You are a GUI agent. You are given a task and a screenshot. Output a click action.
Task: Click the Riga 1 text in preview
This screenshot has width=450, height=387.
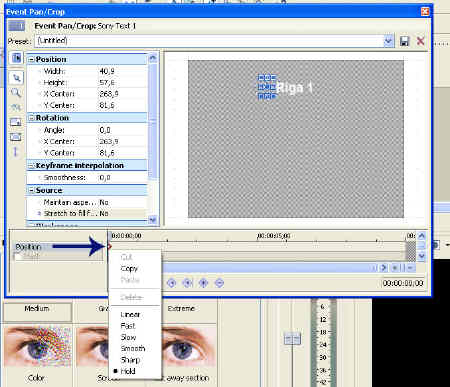[294, 88]
